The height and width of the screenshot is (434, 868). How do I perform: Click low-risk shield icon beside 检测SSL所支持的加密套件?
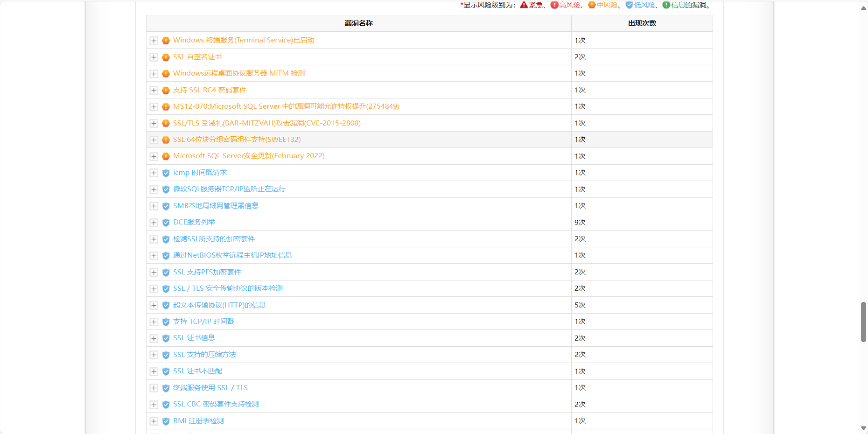166,239
